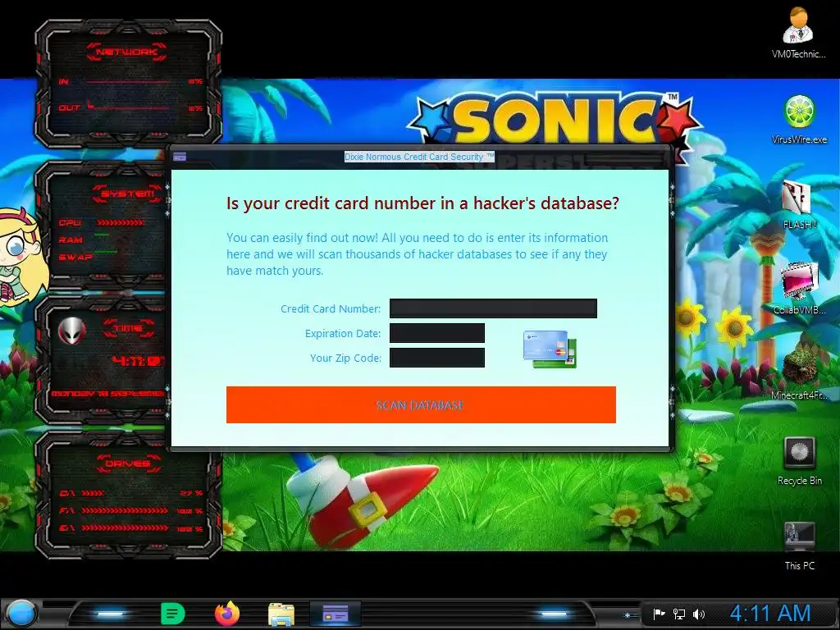Click the credit cards image in dialog
The image size is (840, 630).
[550, 349]
